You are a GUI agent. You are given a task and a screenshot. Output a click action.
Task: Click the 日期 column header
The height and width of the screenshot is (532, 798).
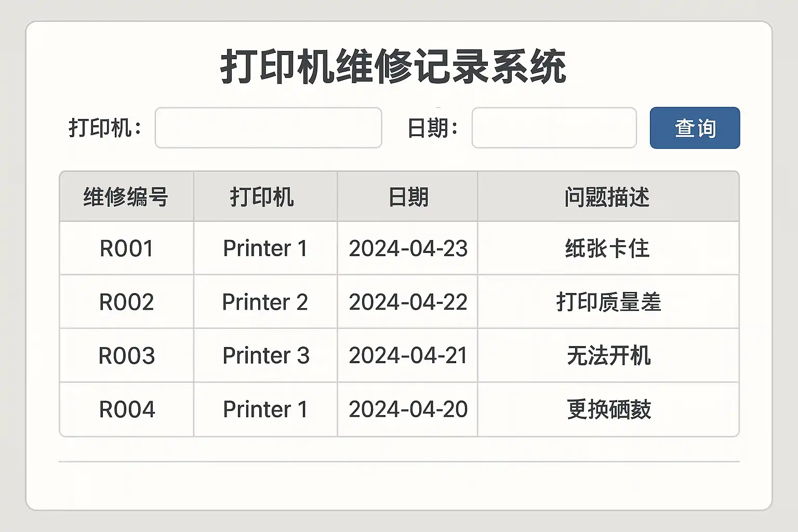point(408,197)
